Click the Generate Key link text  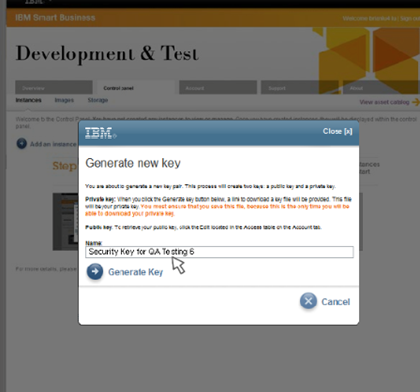point(136,272)
